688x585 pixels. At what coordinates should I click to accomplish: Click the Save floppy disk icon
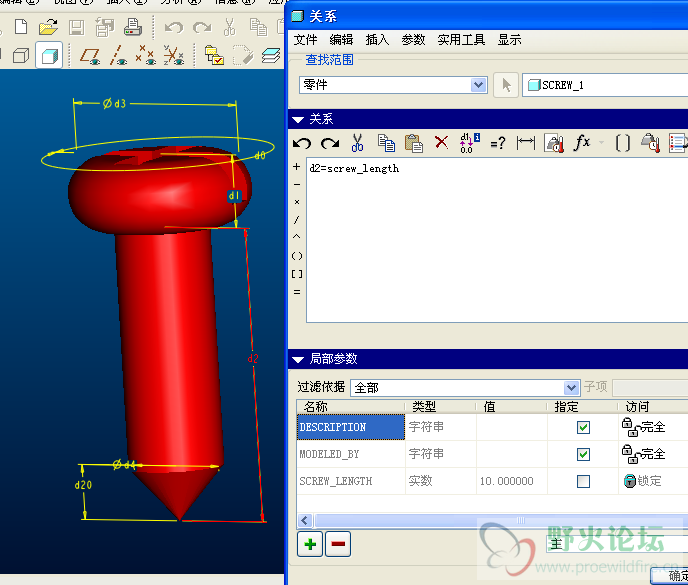76,28
